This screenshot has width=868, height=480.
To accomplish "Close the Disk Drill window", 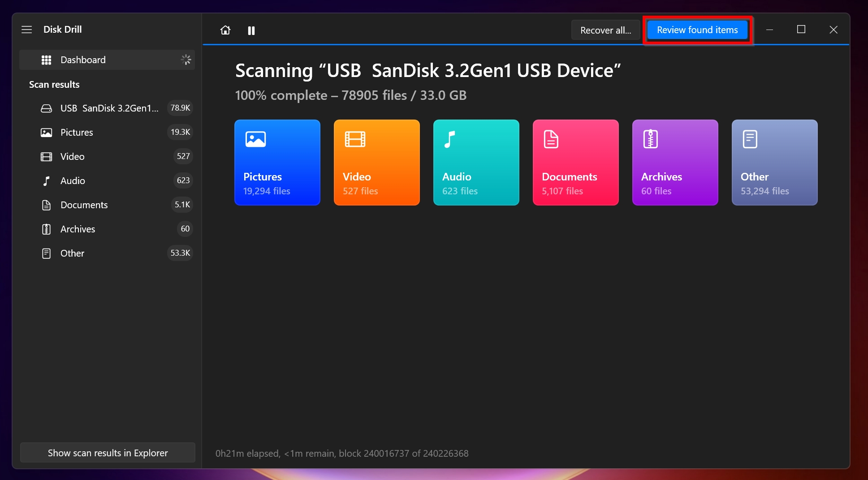I will [x=833, y=30].
